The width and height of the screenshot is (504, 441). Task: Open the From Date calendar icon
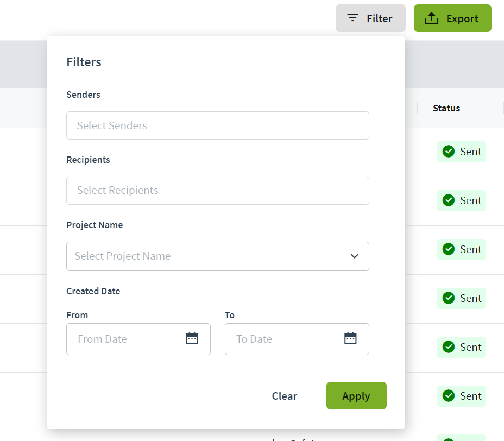click(192, 338)
